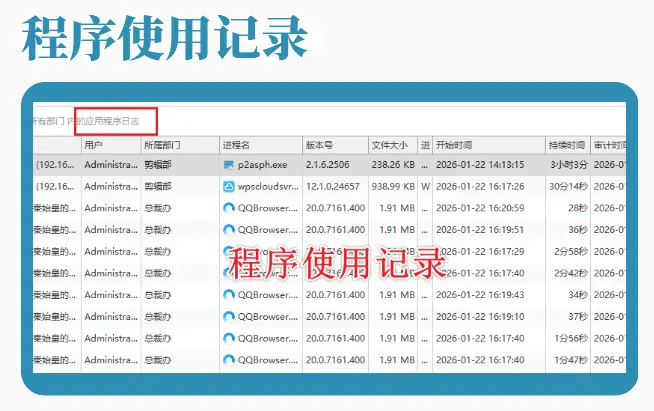This screenshot has height=411, width=654.
Task: Click Administra... user in p2asph.exe row
Action: 111,165
